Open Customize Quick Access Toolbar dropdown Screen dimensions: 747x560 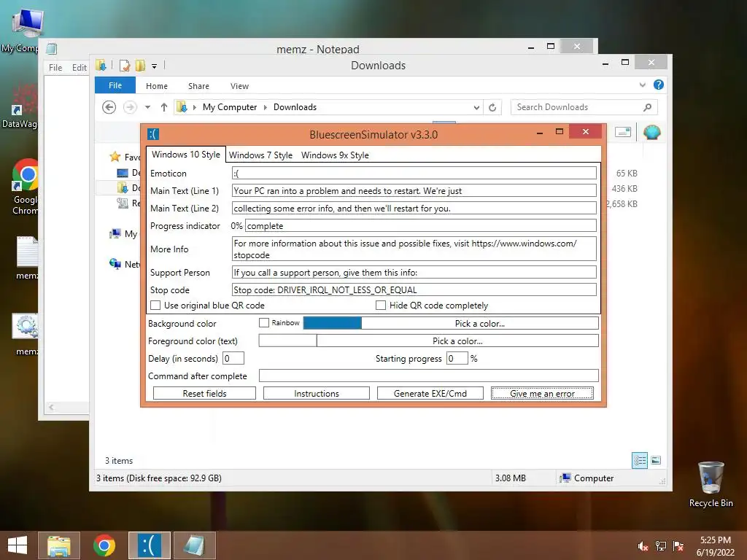(155, 66)
